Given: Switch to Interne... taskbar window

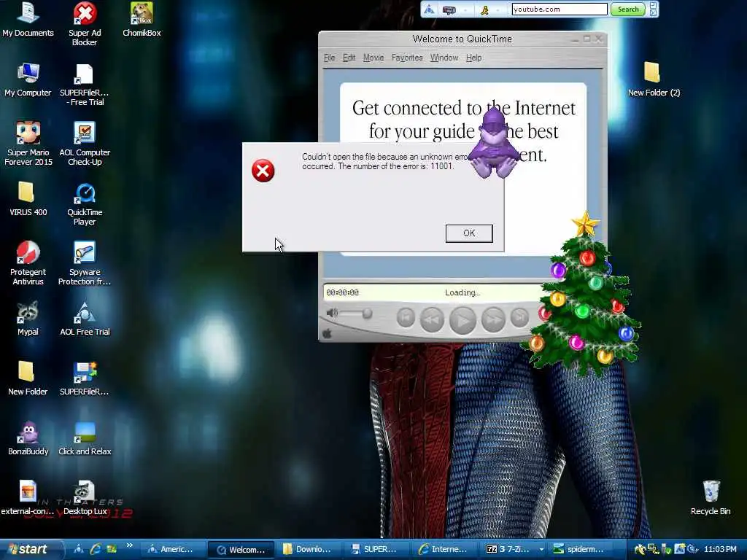Looking at the screenshot, I should click(446, 549).
